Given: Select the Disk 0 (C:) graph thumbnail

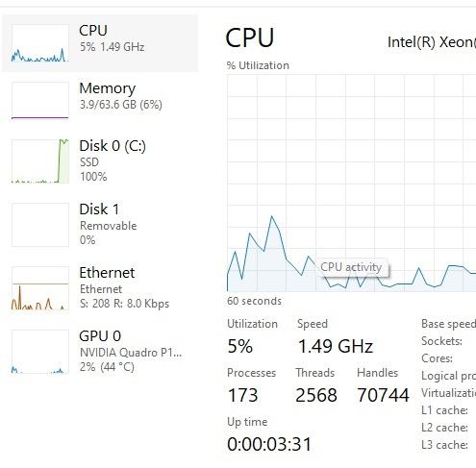Looking at the screenshot, I should 40,161.
